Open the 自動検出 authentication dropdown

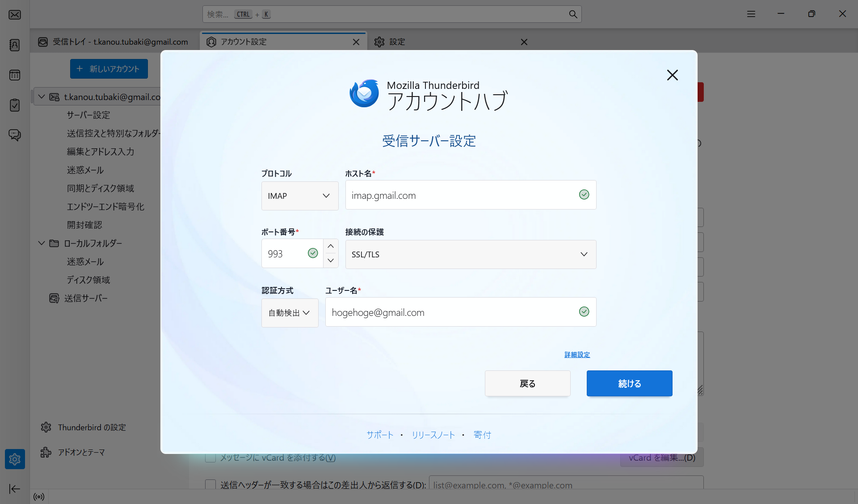[x=290, y=313]
